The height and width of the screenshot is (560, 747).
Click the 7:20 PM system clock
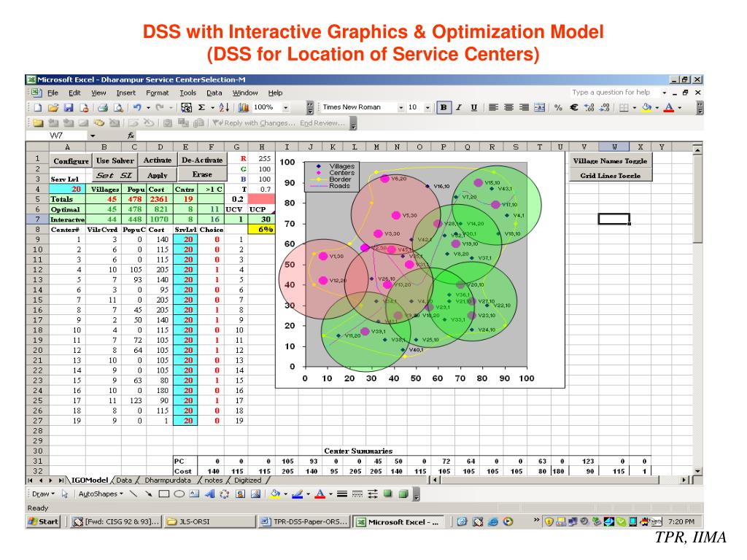[681, 522]
